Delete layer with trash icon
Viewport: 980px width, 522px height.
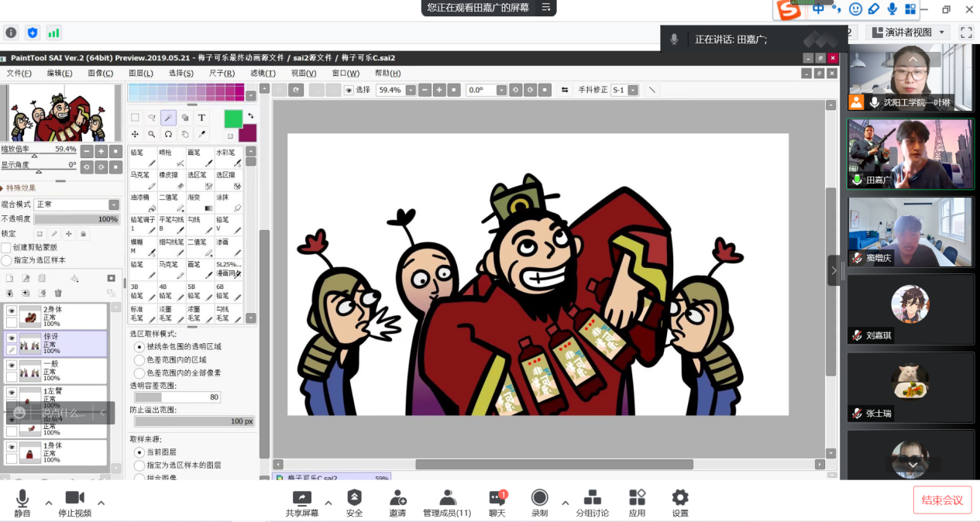coord(58,293)
